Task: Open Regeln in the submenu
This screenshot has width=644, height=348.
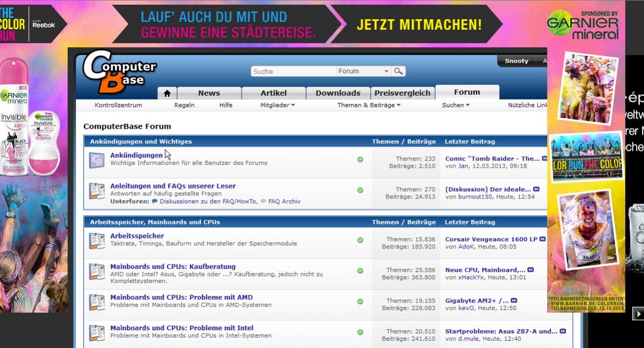Action: coord(184,105)
